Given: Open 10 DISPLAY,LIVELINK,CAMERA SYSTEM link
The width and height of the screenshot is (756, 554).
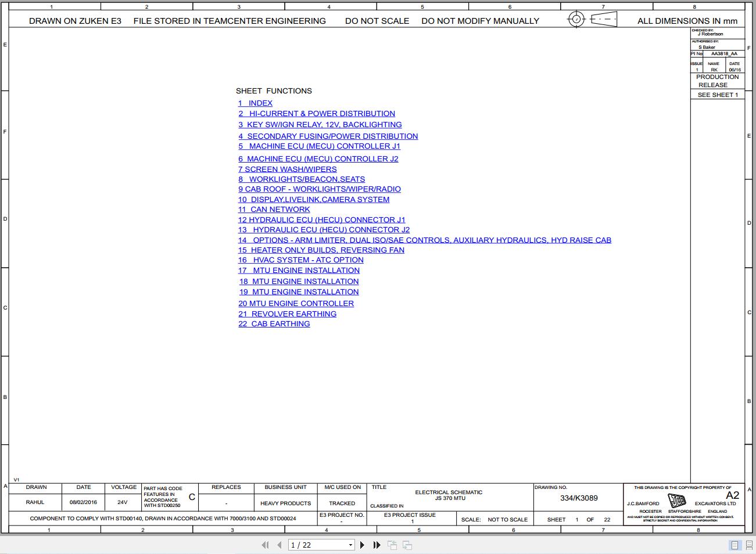Looking at the screenshot, I should pyautogui.click(x=313, y=199).
